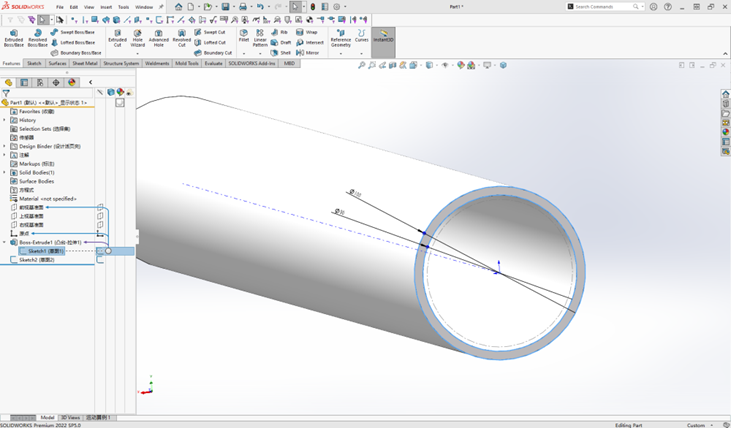The image size is (731, 428).
Task: Select the Boundary Cut tool
Action: click(x=213, y=53)
